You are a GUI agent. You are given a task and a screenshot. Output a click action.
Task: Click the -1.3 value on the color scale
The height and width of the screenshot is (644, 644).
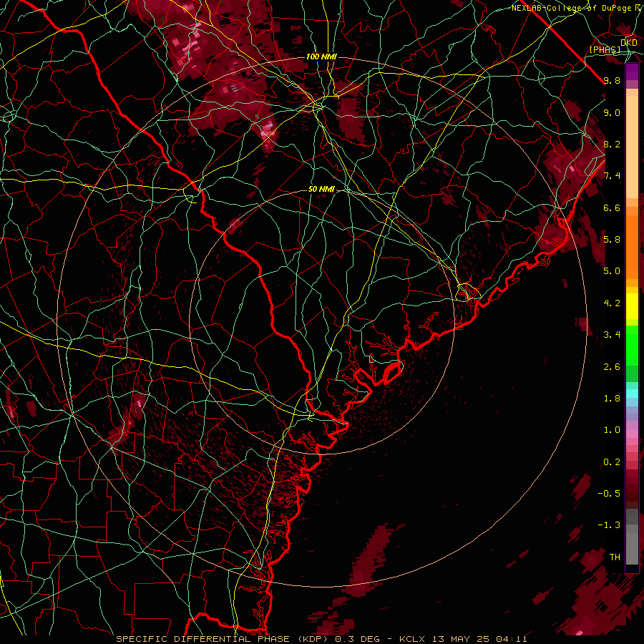(x=609, y=525)
